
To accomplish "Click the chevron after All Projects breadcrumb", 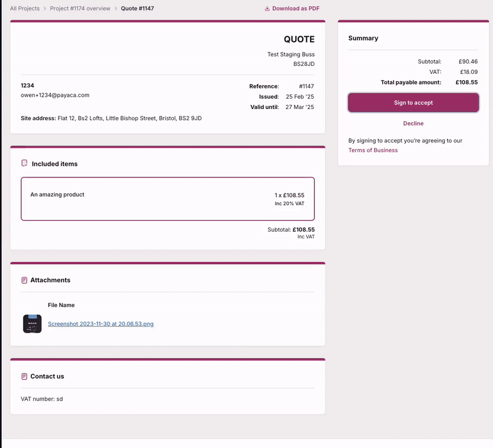I will (x=44, y=9).
